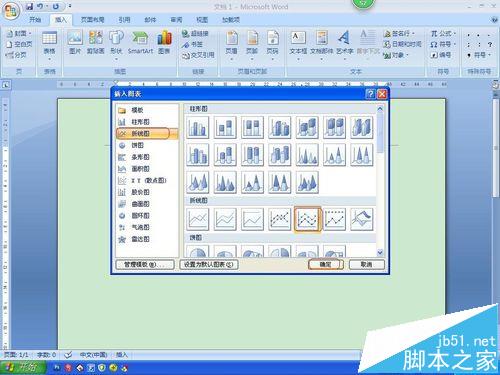Viewport: 500px width, 375px height.
Task: Switch to the Add-ins (加载项) tab
Action: (231, 20)
